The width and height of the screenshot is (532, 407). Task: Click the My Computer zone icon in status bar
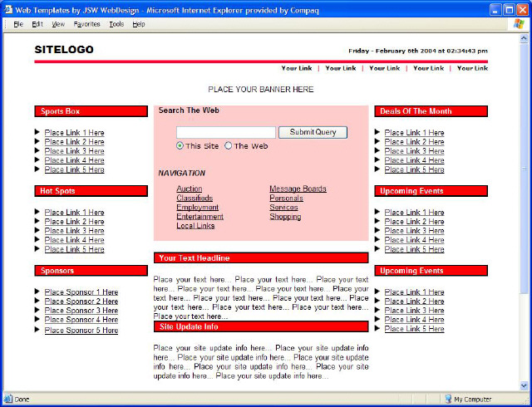click(448, 400)
